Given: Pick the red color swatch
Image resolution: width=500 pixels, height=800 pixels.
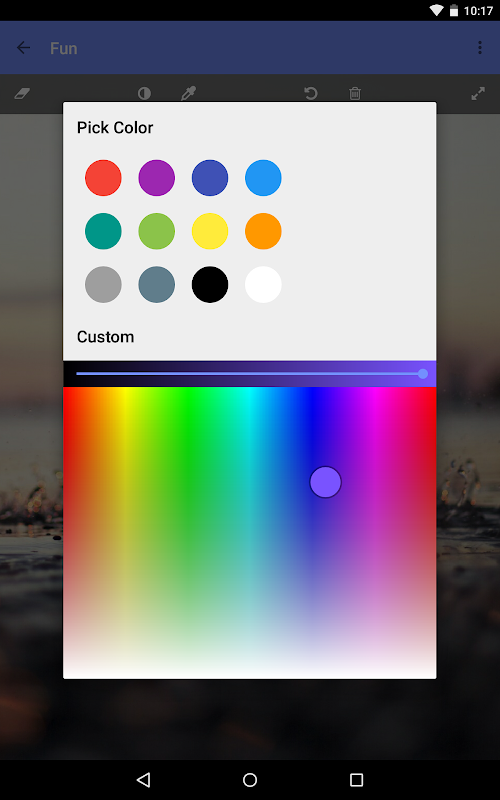Looking at the screenshot, I should (104, 178).
